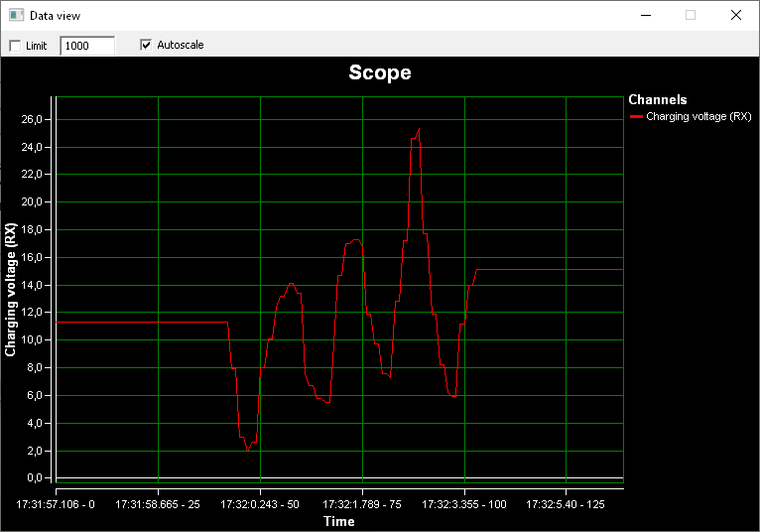Click the Scope chart title

click(x=380, y=72)
